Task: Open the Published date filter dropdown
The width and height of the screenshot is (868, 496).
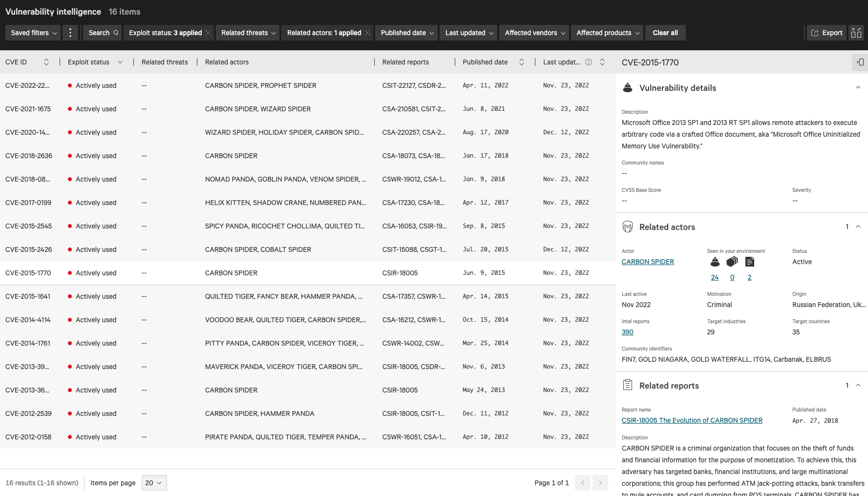Action: coord(407,33)
